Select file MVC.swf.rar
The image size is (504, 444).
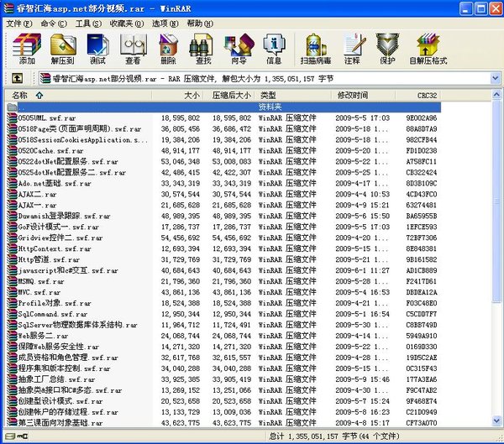click(223, 292)
